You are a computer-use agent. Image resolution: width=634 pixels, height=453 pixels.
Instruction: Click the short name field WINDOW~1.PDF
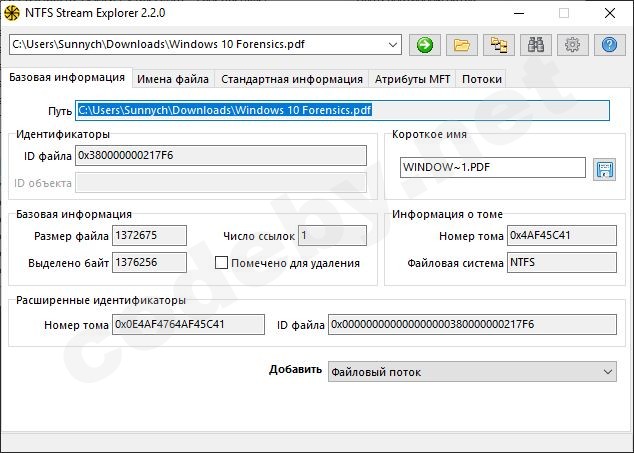pyautogui.click(x=492, y=168)
